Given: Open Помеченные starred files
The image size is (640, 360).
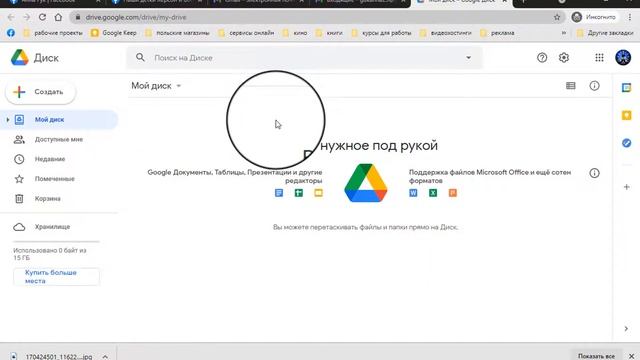Looking at the screenshot, I should [x=54, y=179].
